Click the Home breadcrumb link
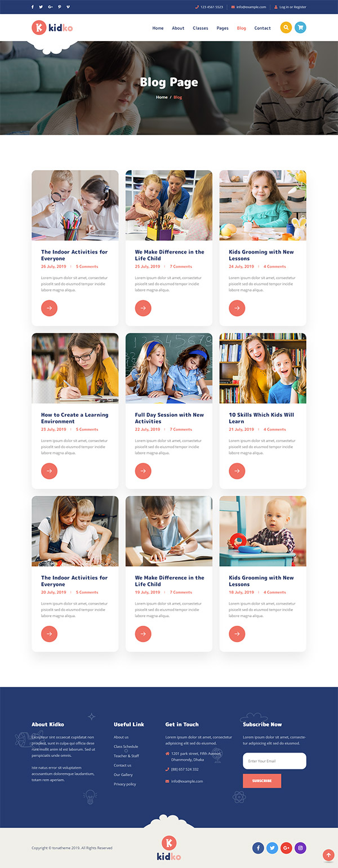 [x=162, y=97]
